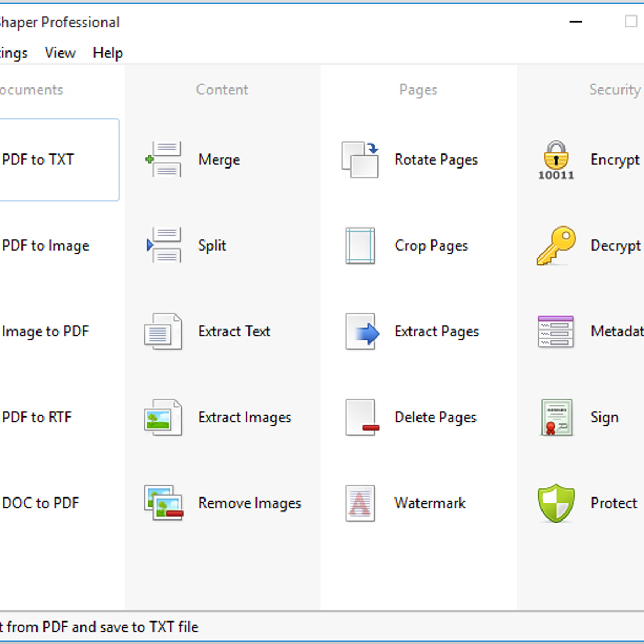Minimize the application window
The width and height of the screenshot is (644, 644).
pos(576,22)
